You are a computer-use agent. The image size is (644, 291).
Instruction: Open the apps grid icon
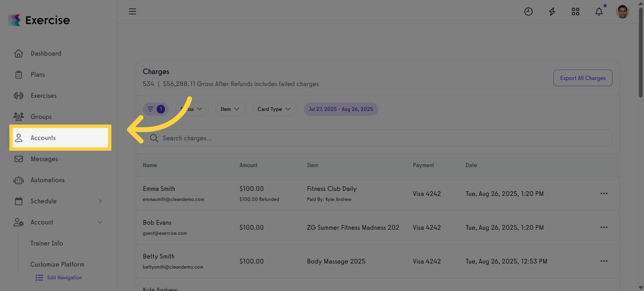pos(576,11)
